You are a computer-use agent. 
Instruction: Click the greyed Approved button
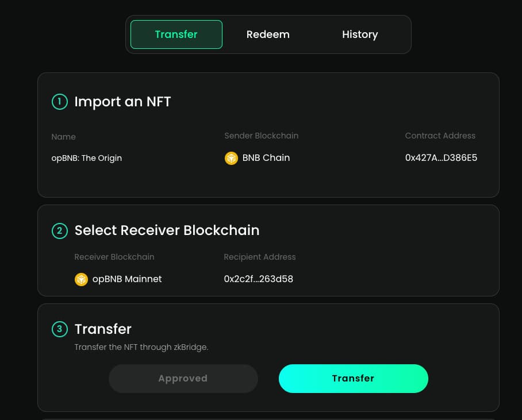(x=183, y=379)
